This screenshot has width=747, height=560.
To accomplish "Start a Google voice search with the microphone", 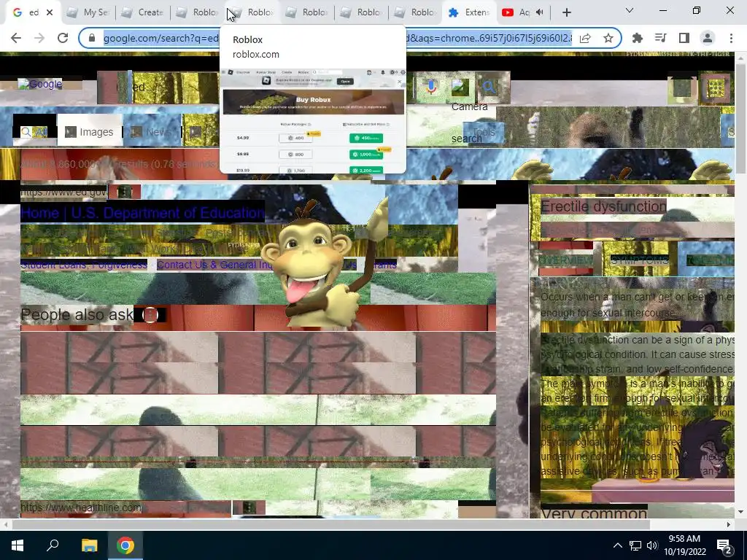I will coord(431,87).
